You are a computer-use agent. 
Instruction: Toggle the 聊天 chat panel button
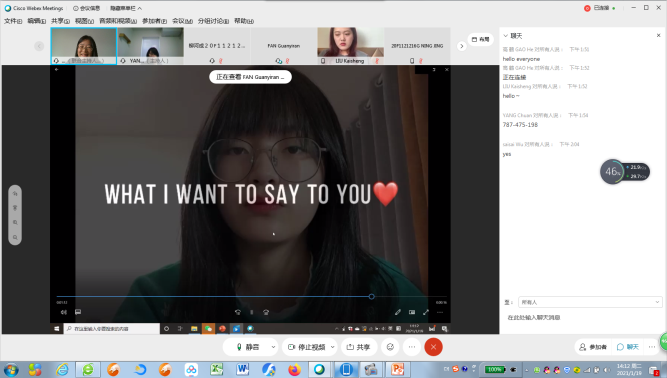(628, 347)
